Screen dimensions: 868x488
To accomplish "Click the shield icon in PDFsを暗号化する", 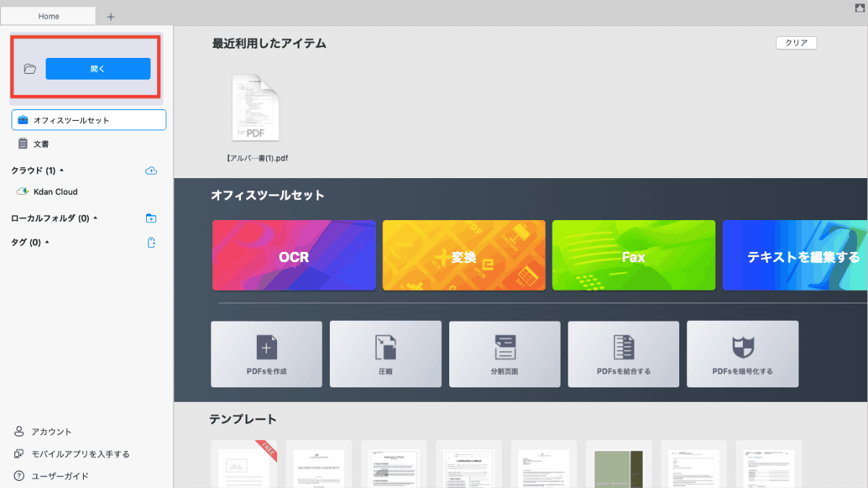I will pos(743,348).
